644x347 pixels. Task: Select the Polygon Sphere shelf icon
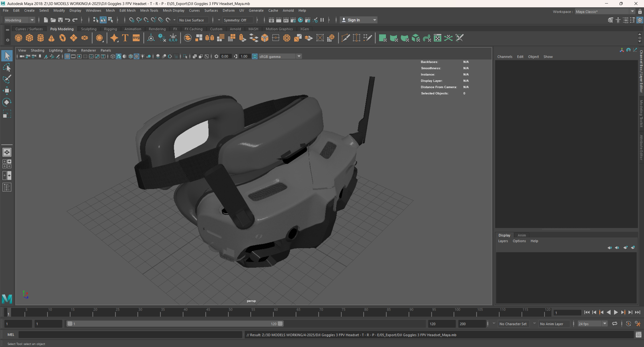click(18, 38)
